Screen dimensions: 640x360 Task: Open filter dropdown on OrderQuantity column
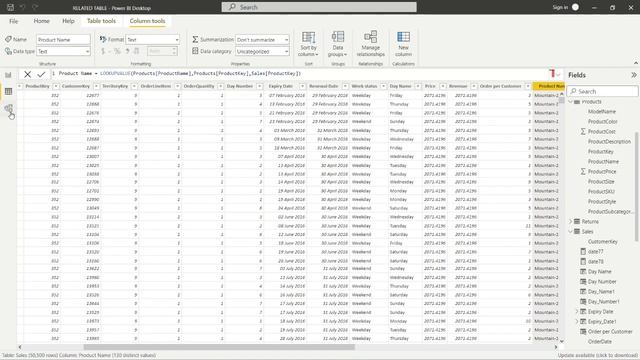220,86
